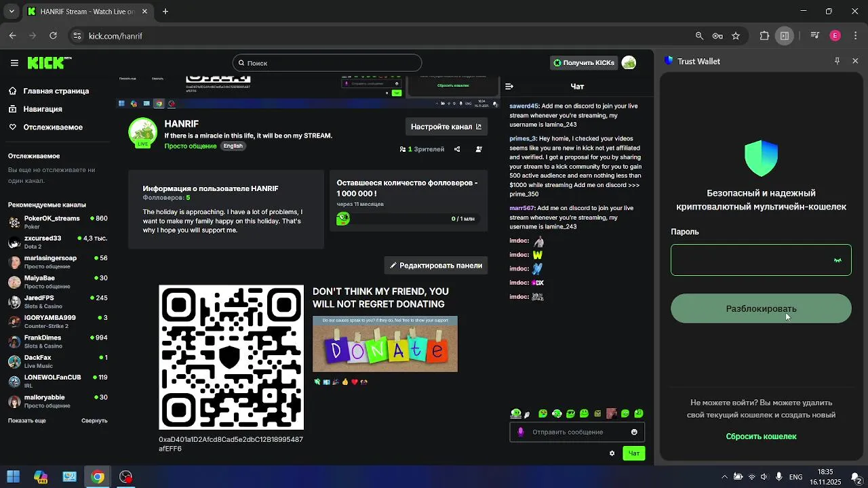The image size is (868, 488).
Task: Click the zoom magnifier in address bar
Action: (x=699, y=36)
